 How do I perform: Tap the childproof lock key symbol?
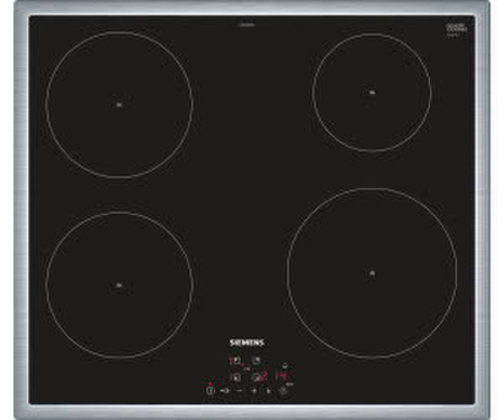[x=225, y=391]
